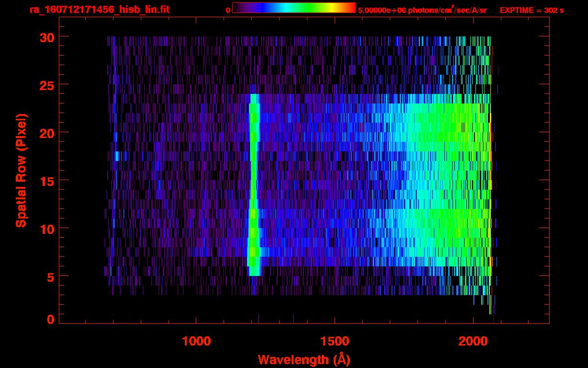Select the 1500 wavelength tick label
Screen dimensions: 588x368
335,341
